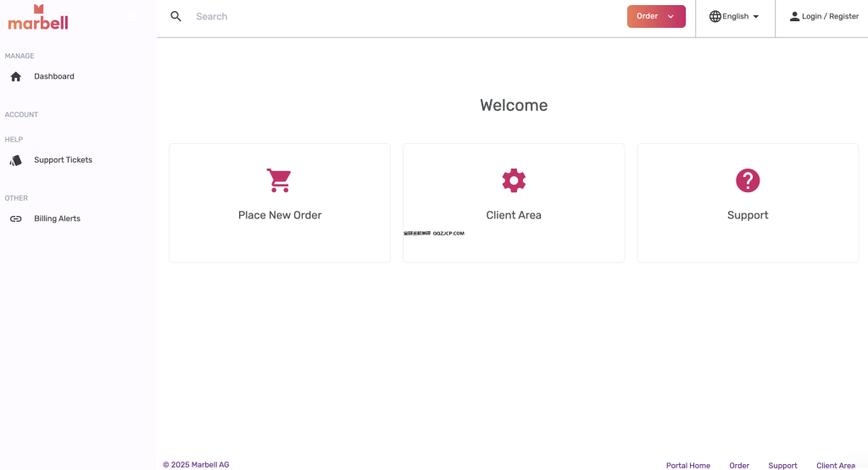Click the chain link icon for Billing Alerts

click(15, 218)
